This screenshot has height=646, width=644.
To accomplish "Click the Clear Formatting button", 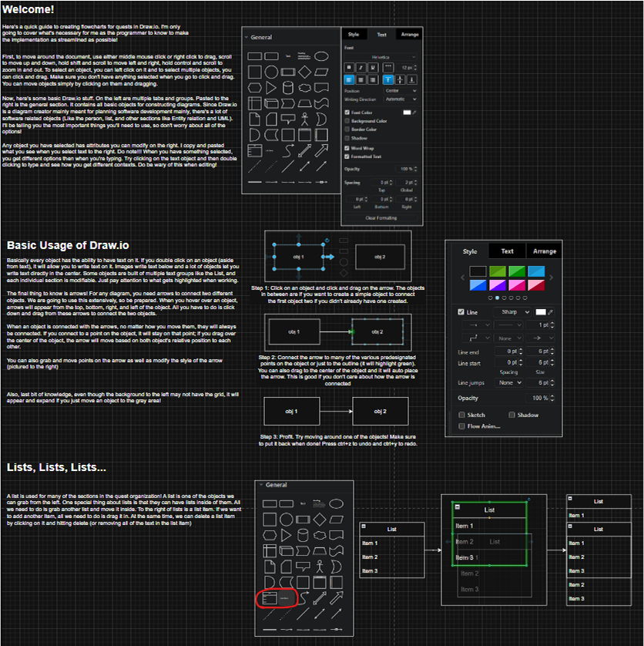I will pos(381,218).
